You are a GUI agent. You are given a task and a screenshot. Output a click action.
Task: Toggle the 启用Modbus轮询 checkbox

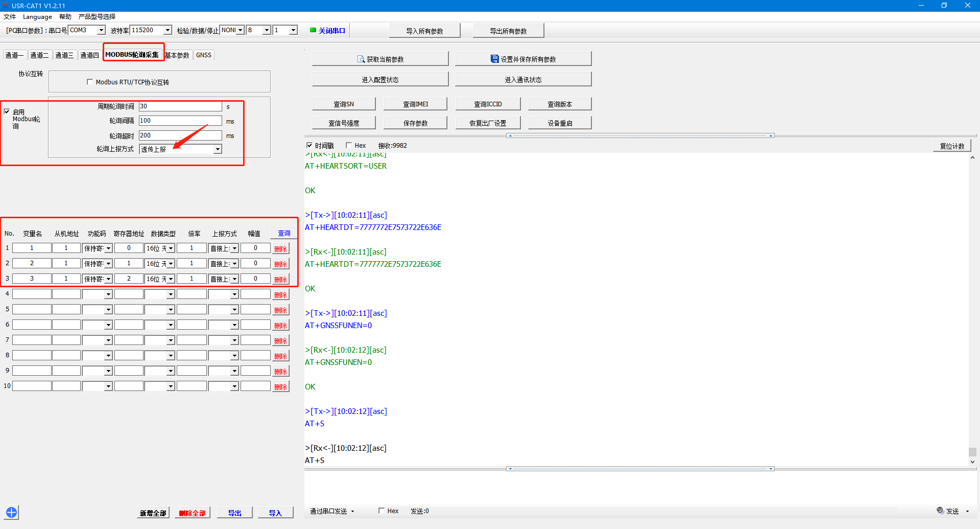pyautogui.click(x=7, y=111)
